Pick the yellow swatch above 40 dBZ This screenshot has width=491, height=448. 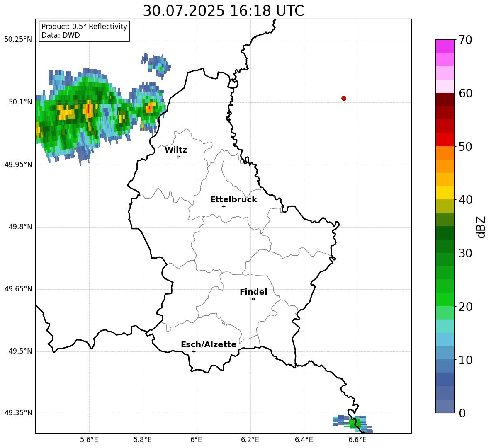click(445, 193)
